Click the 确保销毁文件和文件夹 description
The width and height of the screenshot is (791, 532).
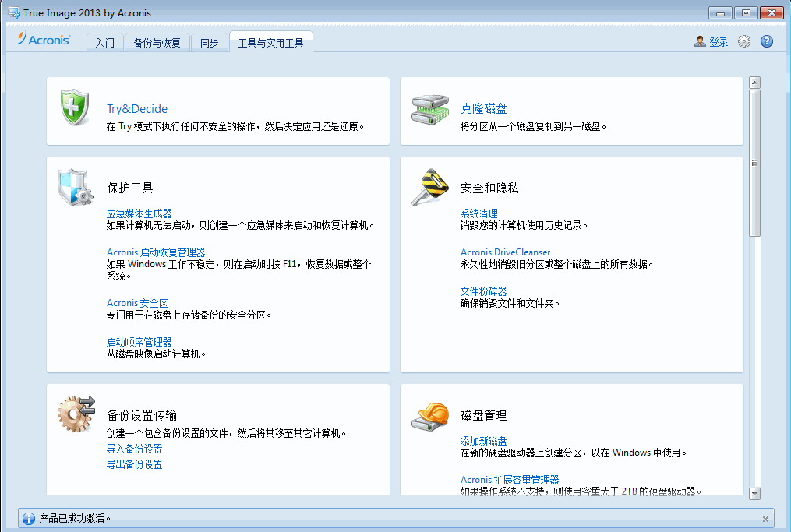click(x=510, y=303)
